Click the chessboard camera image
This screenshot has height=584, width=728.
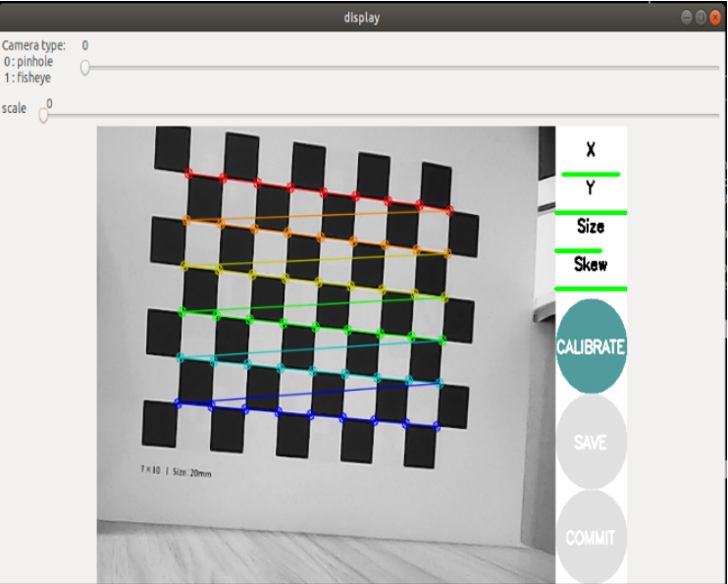326,355
